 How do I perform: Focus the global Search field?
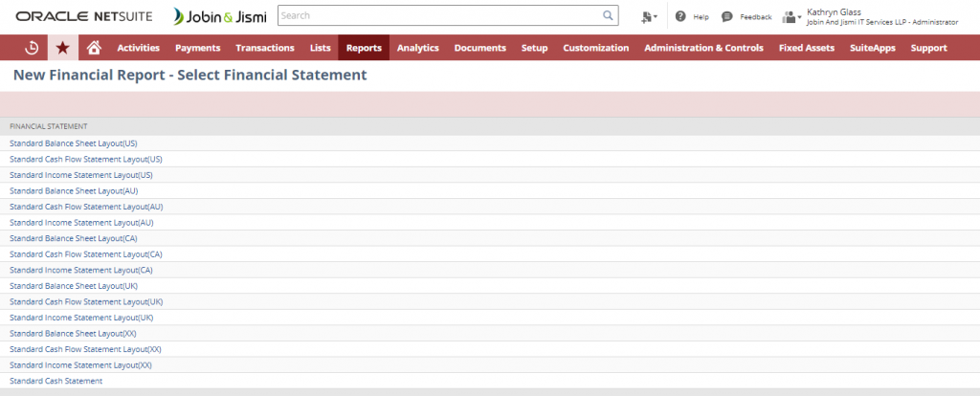[x=438, y=16]
